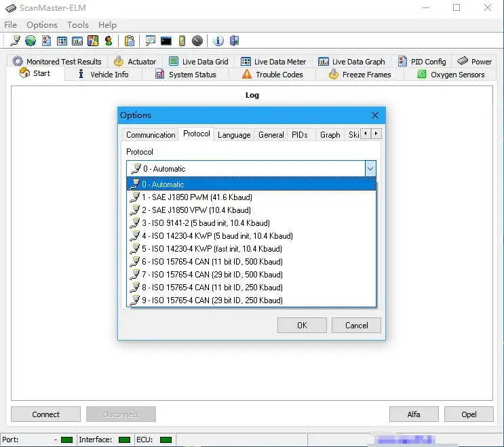
Task: Open the Freeze Frames tab
Action: 360,74
